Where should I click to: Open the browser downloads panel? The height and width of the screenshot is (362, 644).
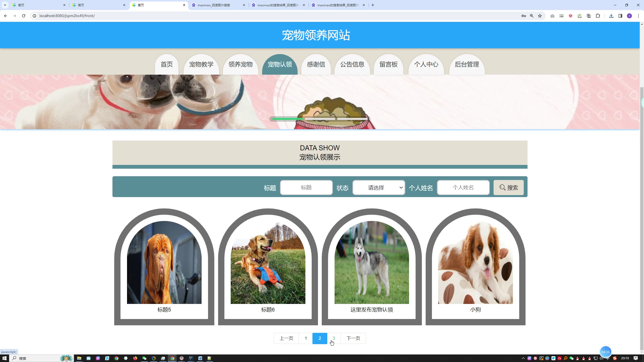[611, 16]
